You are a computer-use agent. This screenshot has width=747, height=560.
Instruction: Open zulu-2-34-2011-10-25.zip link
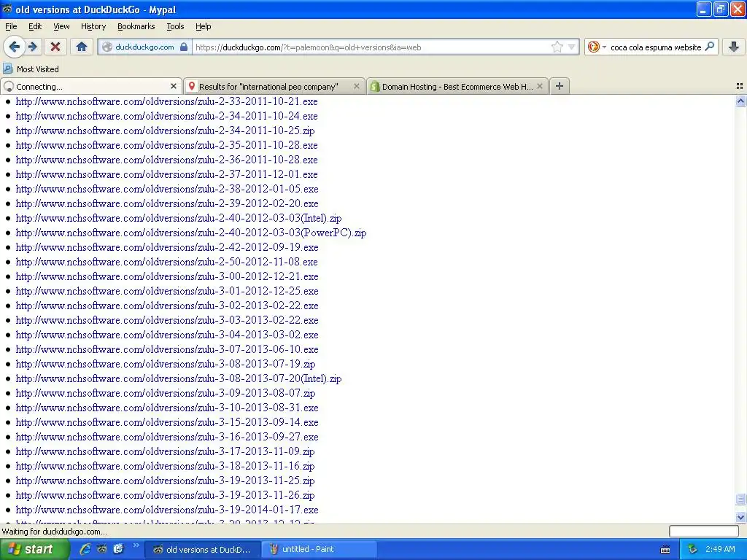tap(166, 131)
